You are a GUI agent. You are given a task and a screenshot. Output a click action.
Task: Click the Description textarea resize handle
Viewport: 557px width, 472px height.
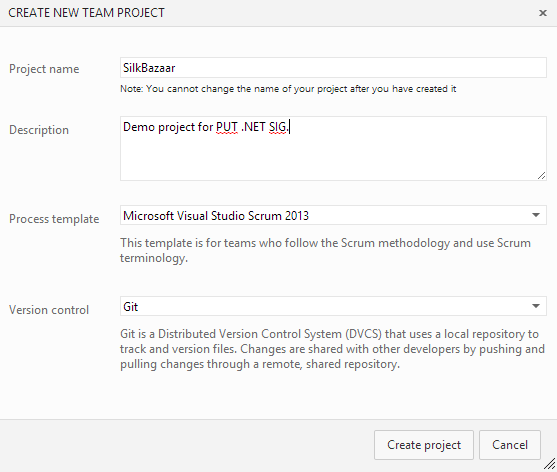click(x=541, y=176)
